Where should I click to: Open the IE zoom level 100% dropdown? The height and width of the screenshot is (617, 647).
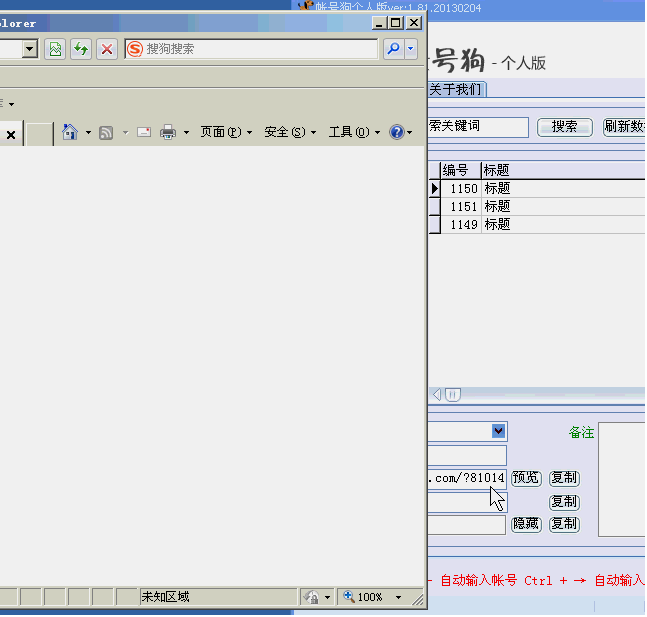pyautogui.click(x=398, y=597)
